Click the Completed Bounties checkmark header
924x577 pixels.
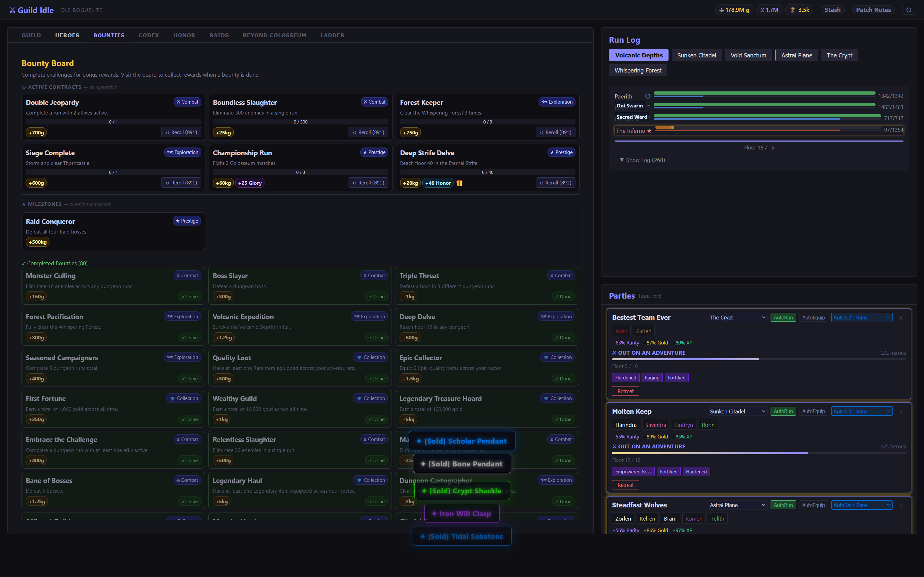point(55,263)
